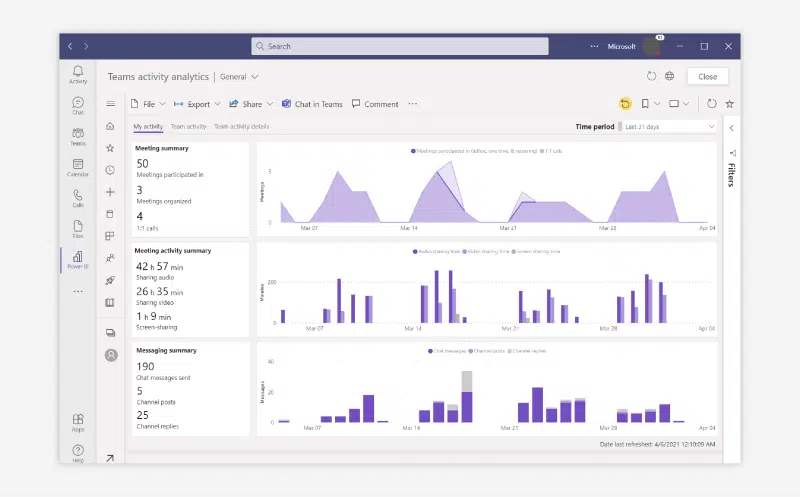Click the yellow reset to default icon
The width and height of the screenshot is (800, 497).
625,104
